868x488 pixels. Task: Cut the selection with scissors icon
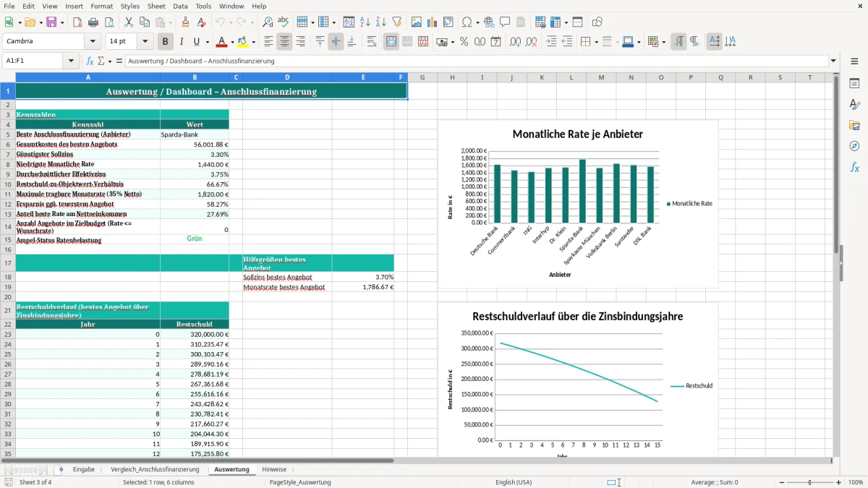coord(128,22)
